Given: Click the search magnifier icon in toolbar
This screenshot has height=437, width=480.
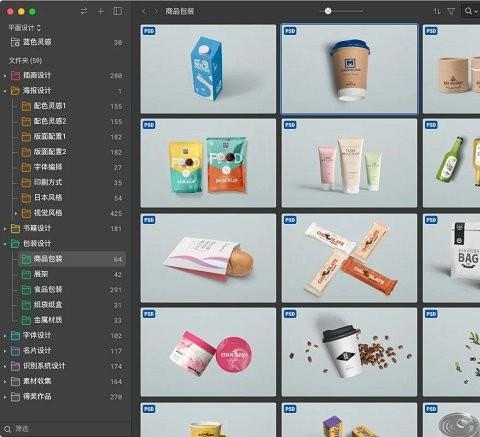Looking at the screenshot, I should pos(468,11).
